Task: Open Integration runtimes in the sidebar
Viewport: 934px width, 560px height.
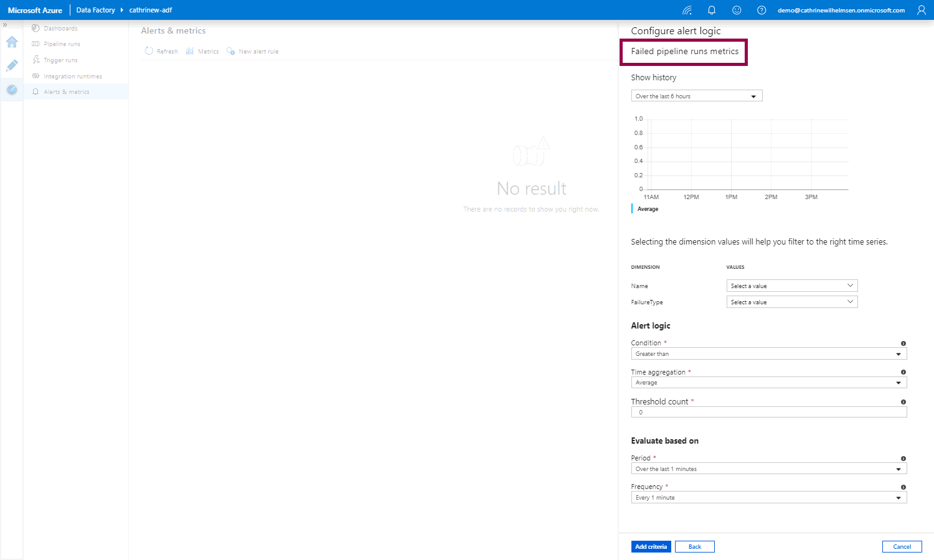Action: pos(72,77)
